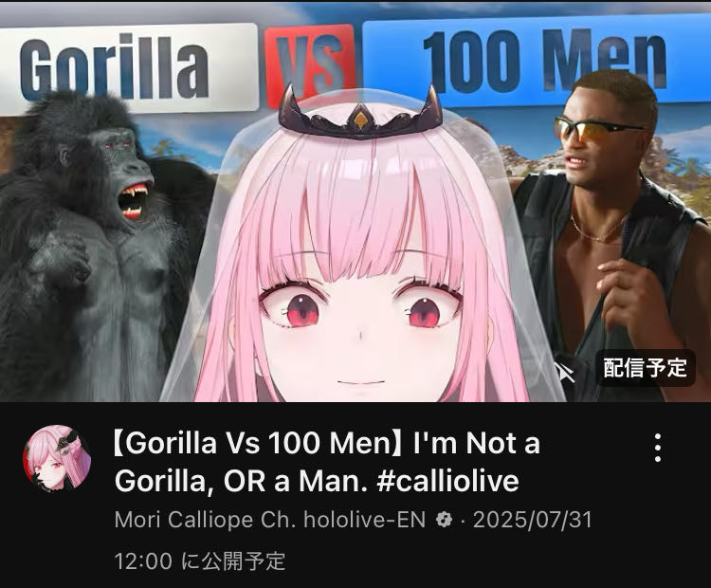Tap Mori Calliope's round channel avatar
Image resolution: width=711 pixels, height=588 pixels.
click(57, 459)
